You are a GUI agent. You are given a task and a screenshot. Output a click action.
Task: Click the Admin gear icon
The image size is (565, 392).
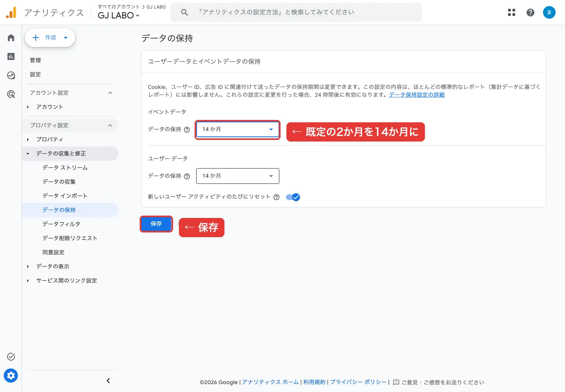tap(11, 376)
